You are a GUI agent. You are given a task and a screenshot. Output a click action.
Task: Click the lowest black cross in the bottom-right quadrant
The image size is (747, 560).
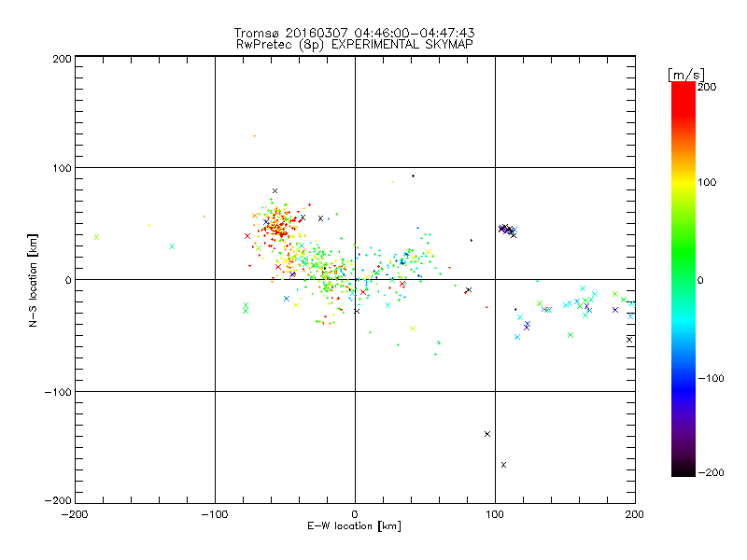pos(503,465)
